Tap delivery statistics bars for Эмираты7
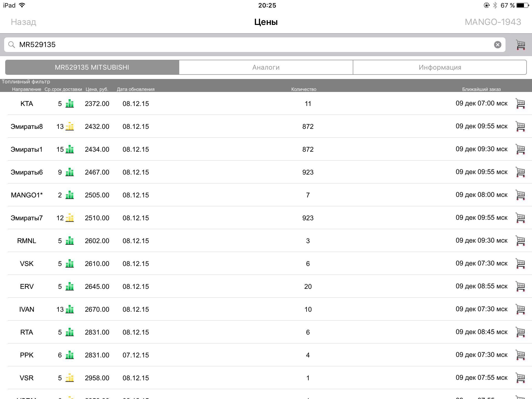This screenshot has width=532, height=399. coord(70,218)
